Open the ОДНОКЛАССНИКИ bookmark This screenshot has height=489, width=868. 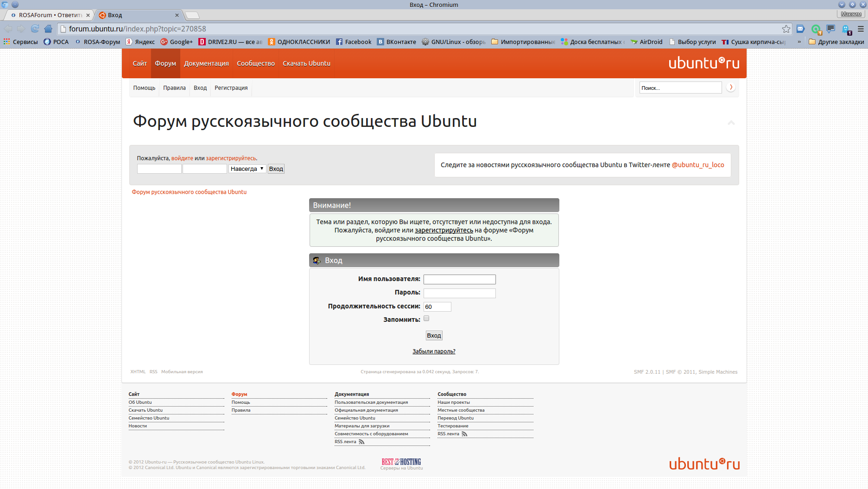coord(299,42)
